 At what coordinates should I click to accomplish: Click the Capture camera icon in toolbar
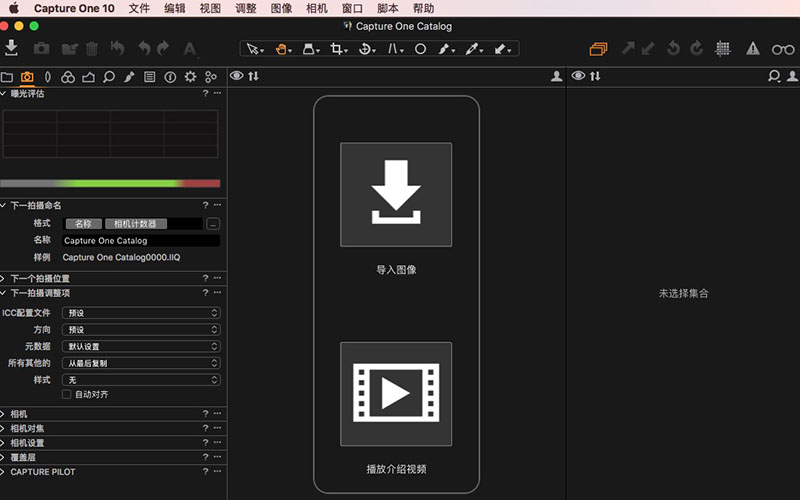pyautogui.click(x=41, y=48)
